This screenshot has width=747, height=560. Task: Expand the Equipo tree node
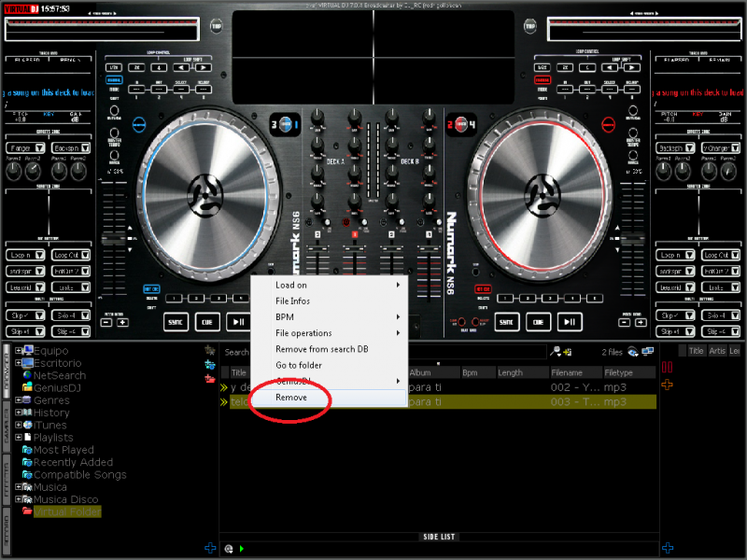click(x=18, y=351)
